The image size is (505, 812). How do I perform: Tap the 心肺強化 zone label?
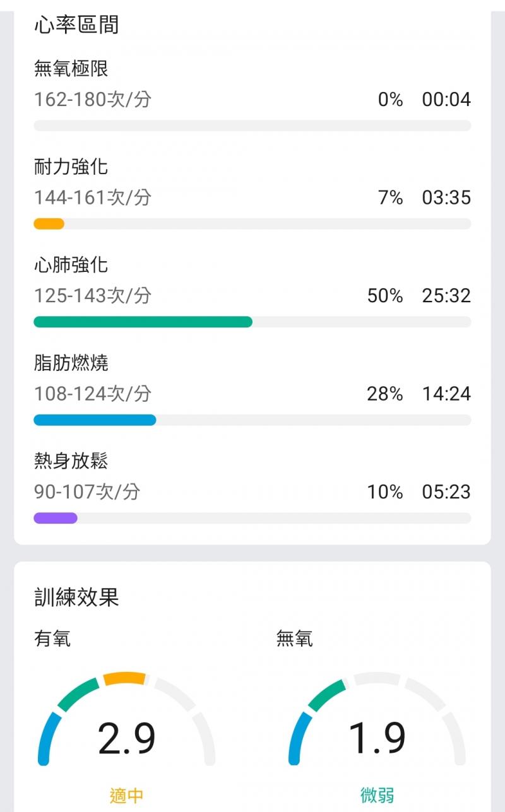pyautogui.click(x=71, y=264)
